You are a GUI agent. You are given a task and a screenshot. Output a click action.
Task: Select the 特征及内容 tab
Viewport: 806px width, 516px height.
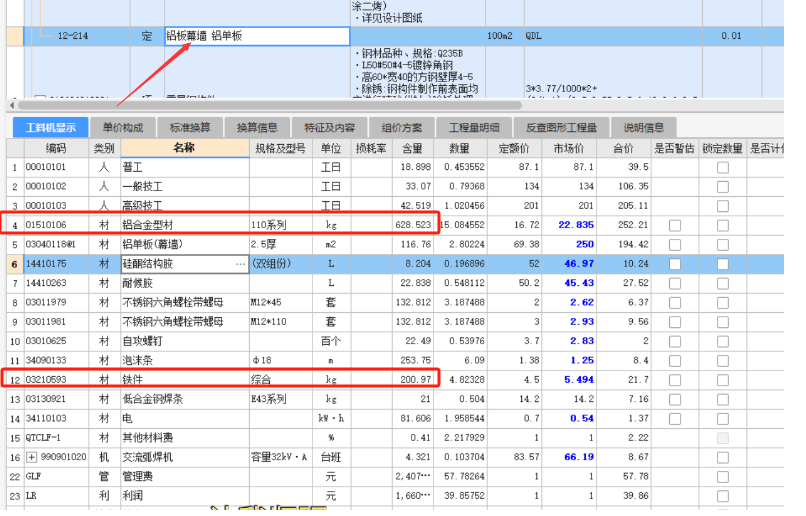329,127
